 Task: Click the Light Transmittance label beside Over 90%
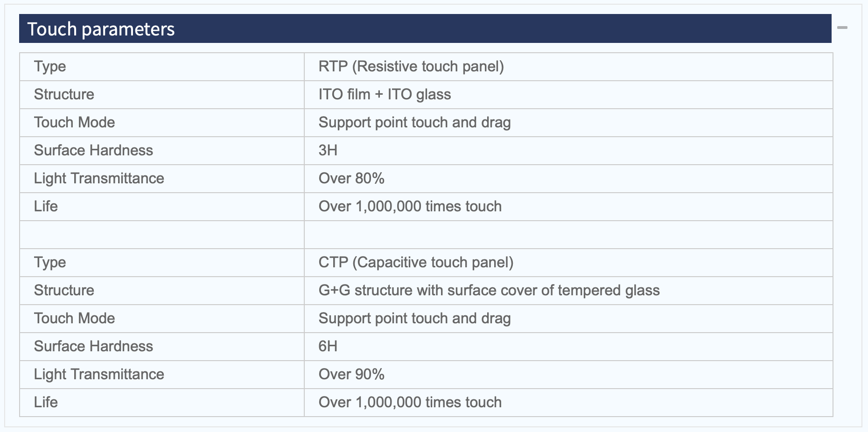pos(99,374)
